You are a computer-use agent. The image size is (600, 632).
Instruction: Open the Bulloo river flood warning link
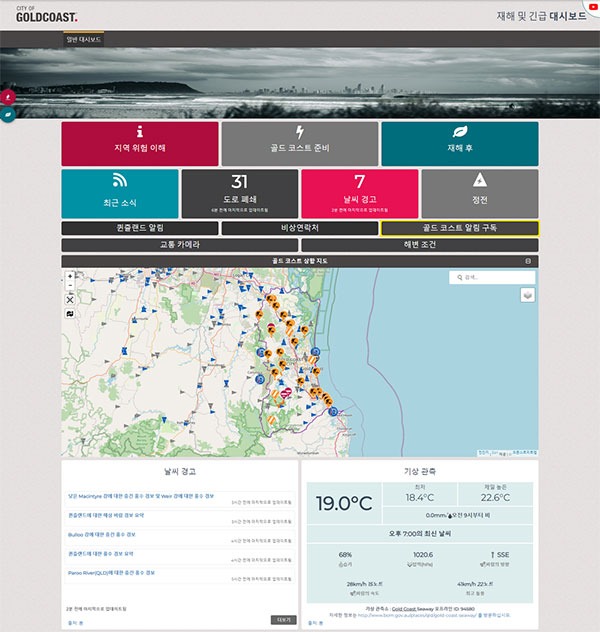[x=102, y=534]
